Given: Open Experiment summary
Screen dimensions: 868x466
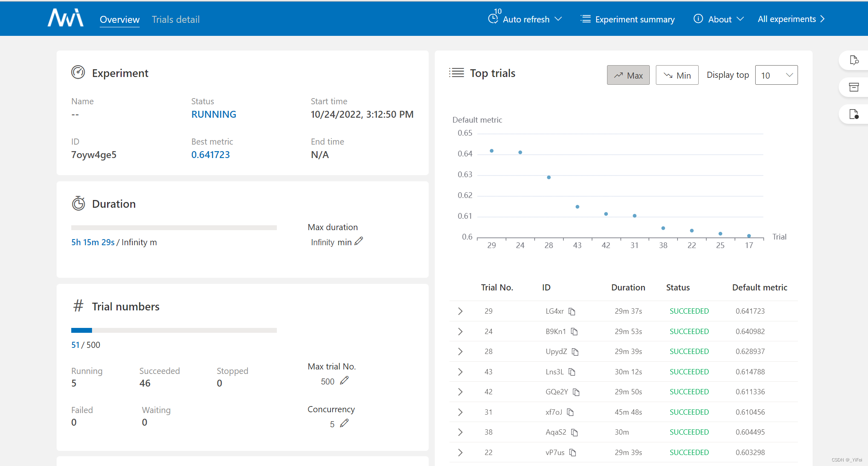Looking at the screenshot, I should point(628,19).
